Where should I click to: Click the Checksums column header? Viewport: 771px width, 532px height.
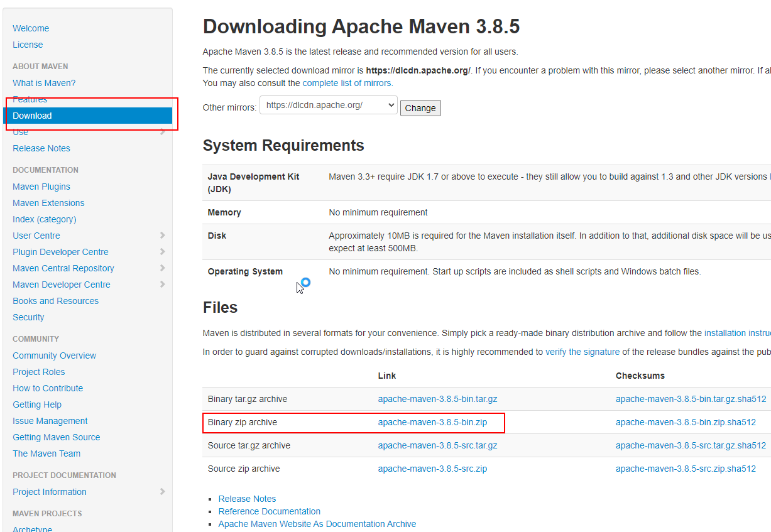pyautogui.click(x=640, y=376)
